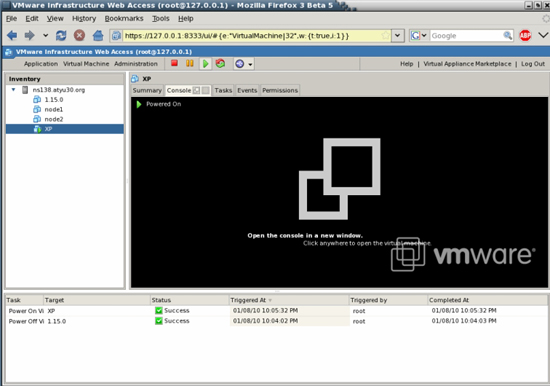Open the Virtual Machine menu
Viewport: 550px width, 386px height.
(x=86, y=64)
